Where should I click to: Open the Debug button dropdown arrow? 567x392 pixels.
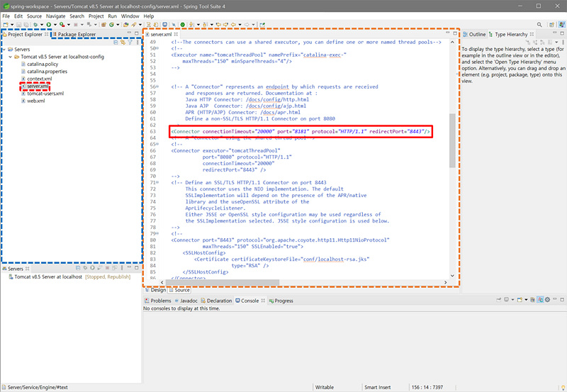(42, 25)
